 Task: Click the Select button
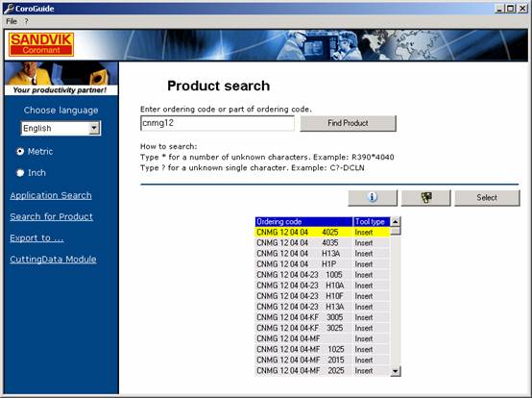[487, 198]
